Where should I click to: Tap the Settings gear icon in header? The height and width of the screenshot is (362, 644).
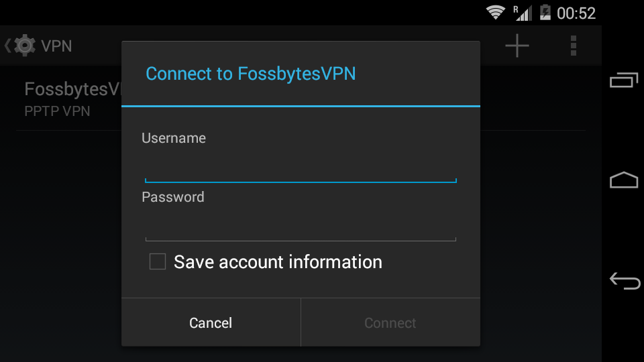(x=25, y=46)
